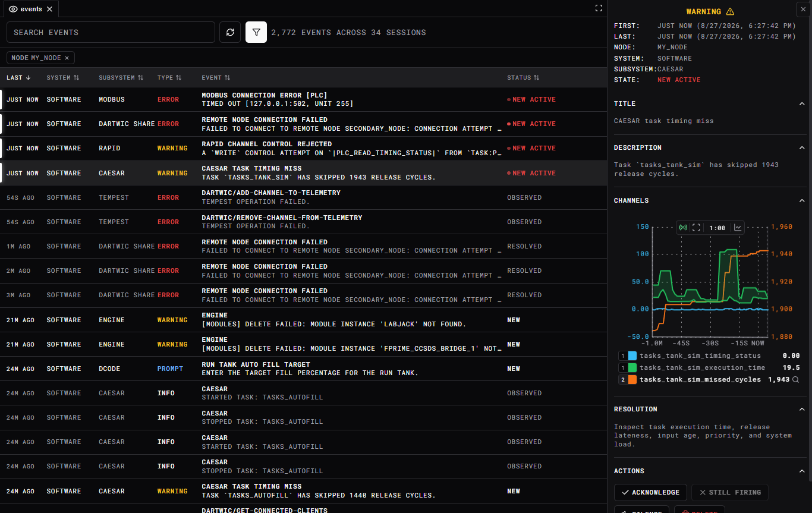Click the magnifier icon beside tasks_tank_sim_missed_cycles
The width and height of the screenshot is (812, 513).
[x=795, y=379]
